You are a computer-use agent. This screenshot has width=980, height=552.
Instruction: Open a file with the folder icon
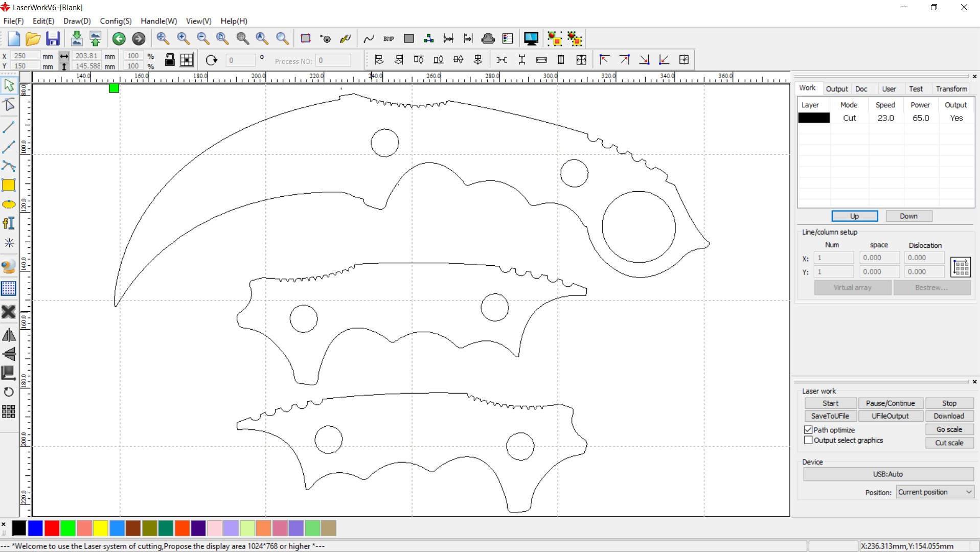coord(33,39)
